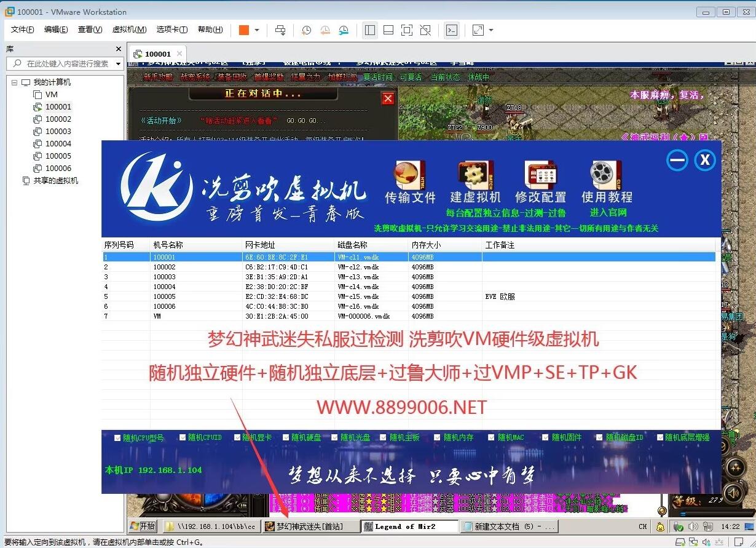This screenshot has width=756, height=548.
Task: Toggle the 随机MAC checkbox
Action: [492, 437]
